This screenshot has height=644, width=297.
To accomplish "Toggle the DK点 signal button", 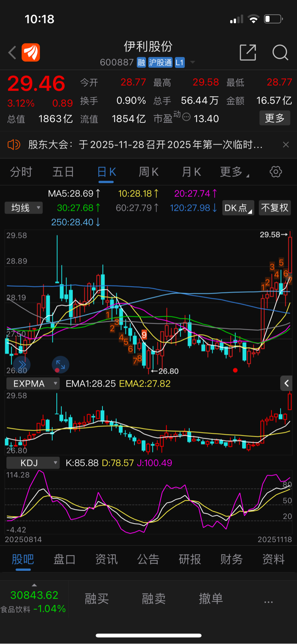I will [238, 208].
